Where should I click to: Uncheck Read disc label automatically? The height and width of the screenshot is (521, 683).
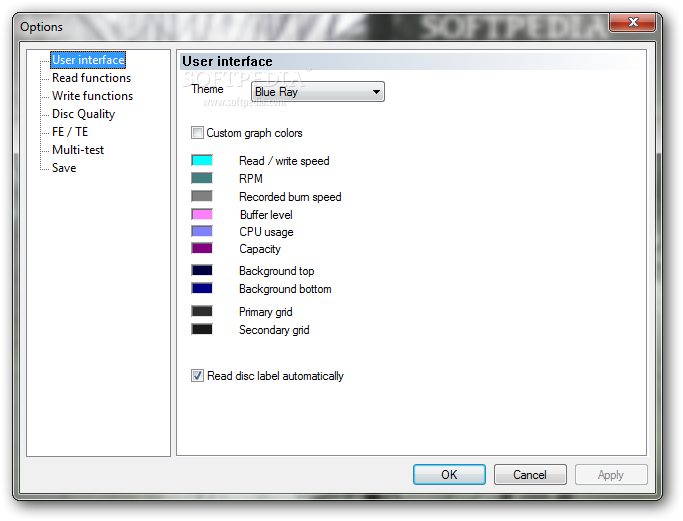tap(197, 376)
